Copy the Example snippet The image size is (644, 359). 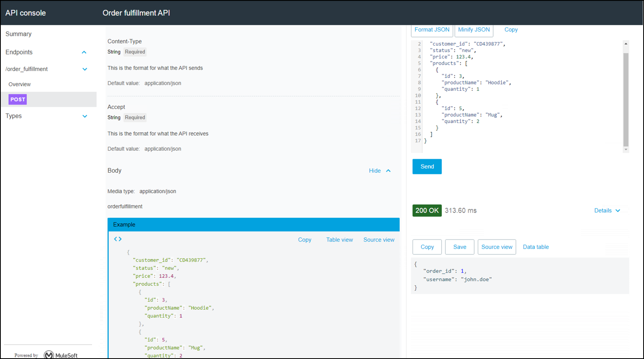tap(304, 240)
